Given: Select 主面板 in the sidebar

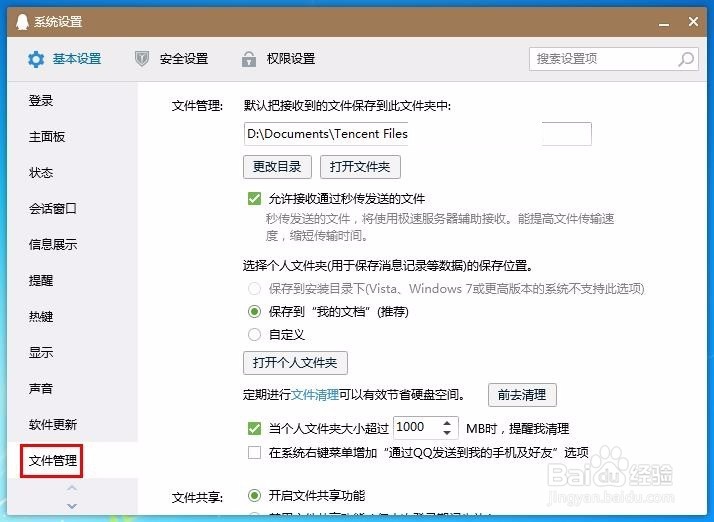Looking at the screenshot, I should [47, 136].
